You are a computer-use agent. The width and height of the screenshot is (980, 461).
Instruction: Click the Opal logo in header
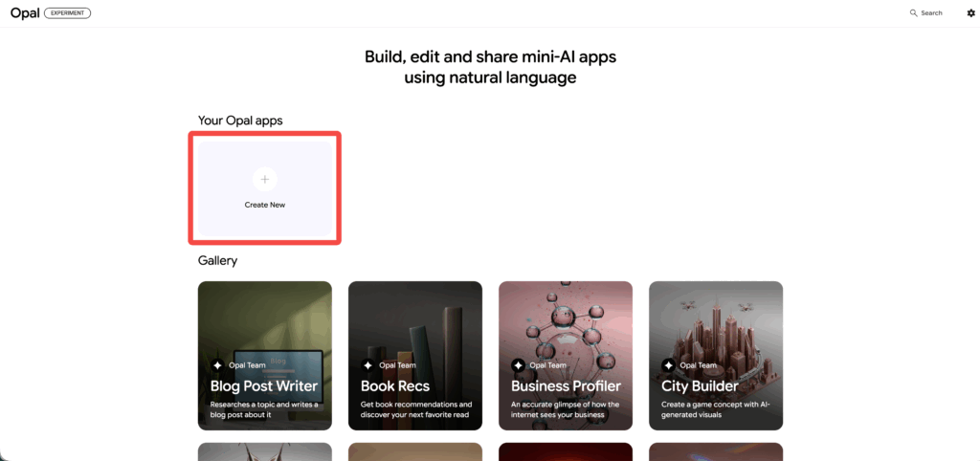pos(23,13)
